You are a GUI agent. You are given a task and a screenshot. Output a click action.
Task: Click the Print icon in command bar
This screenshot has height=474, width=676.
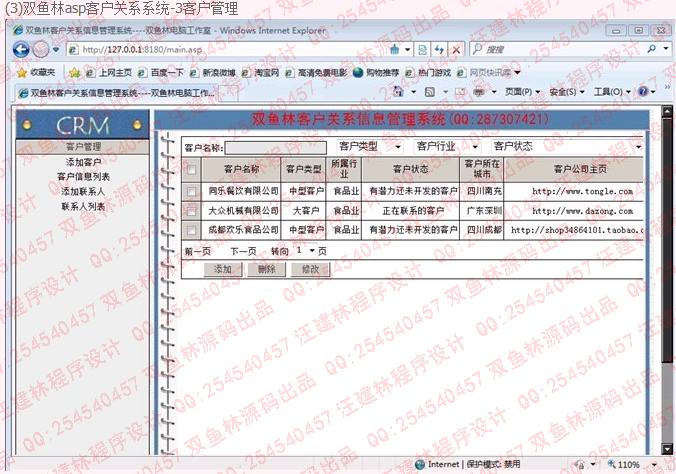point(479,92)
